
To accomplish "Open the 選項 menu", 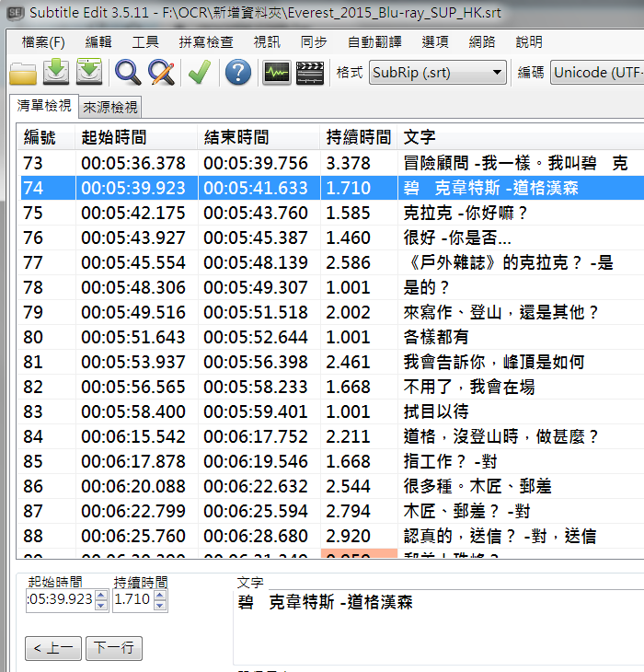I will tap(435, 42).
